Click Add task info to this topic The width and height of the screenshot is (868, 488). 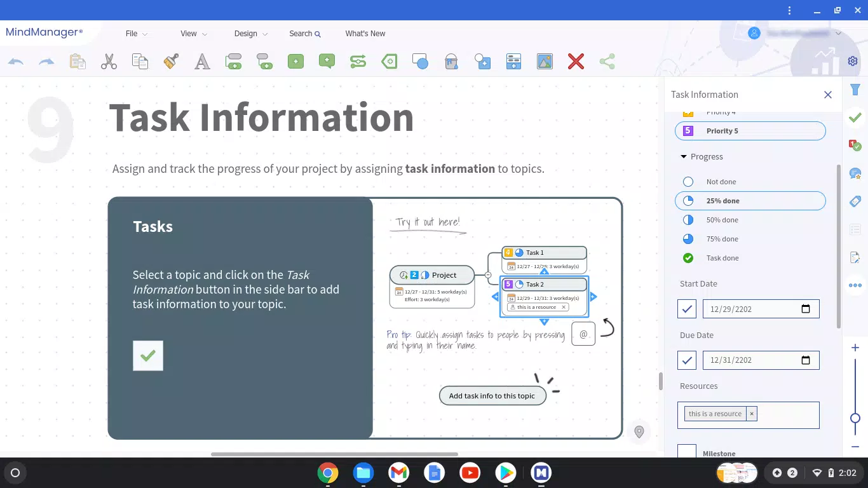(x=492, y=396)
